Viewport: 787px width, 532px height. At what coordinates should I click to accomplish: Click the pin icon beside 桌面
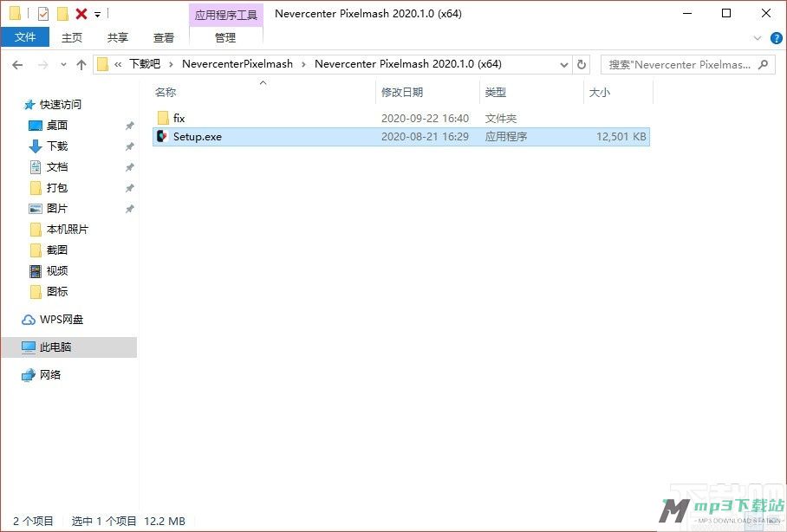pos(129,126)
